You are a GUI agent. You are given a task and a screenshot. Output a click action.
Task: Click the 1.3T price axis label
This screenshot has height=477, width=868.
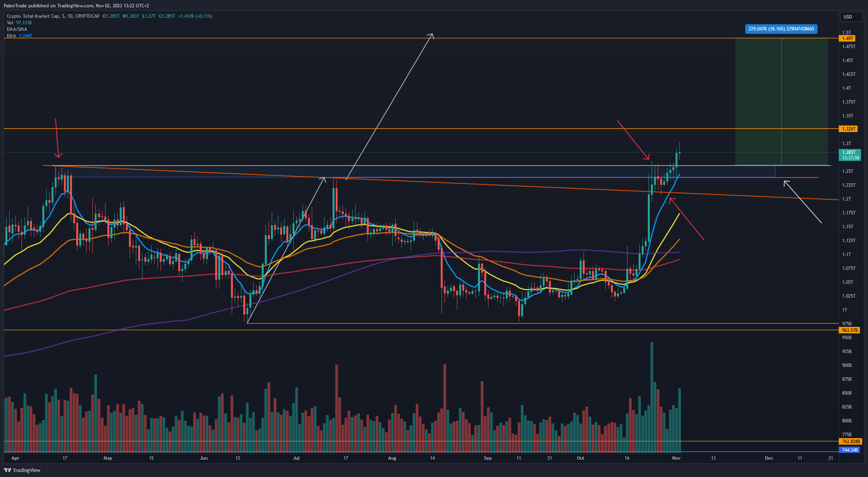click(x=846, y=144)
